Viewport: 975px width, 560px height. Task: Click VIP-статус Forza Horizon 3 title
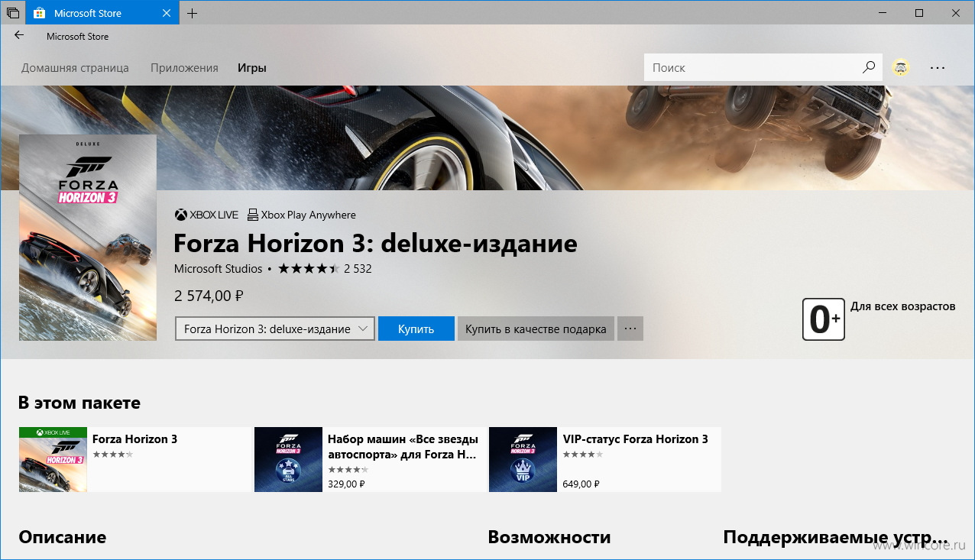point(636,439)
